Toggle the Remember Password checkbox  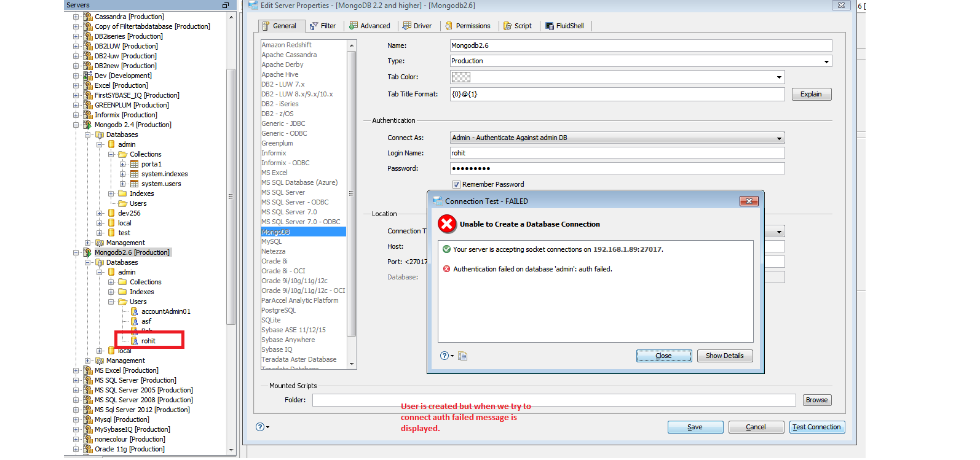[456, 184]
